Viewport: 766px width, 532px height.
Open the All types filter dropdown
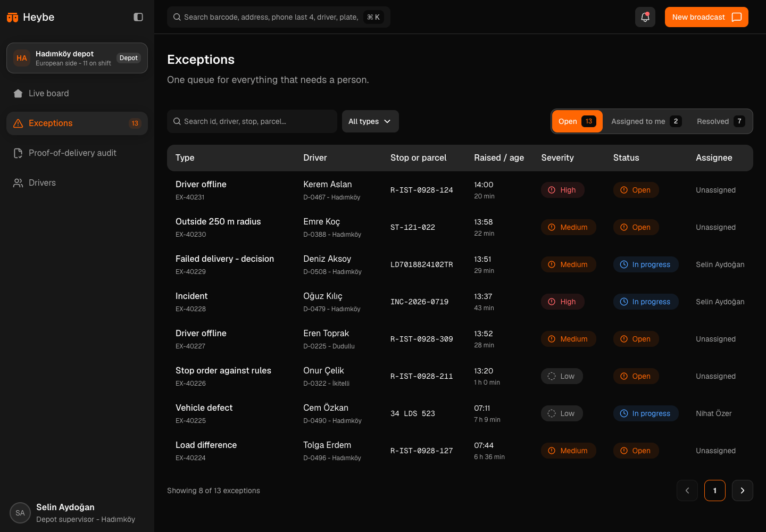[370, 121]
